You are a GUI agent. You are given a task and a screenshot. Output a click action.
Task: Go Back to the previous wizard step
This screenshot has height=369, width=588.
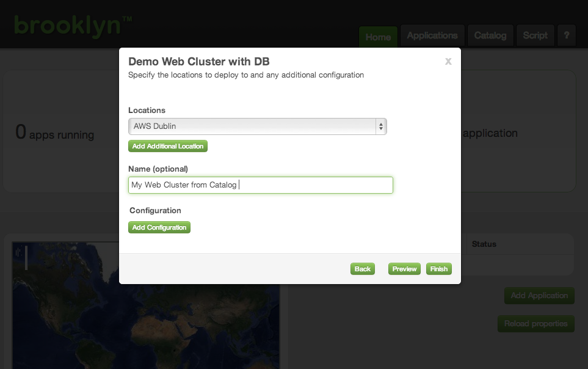click(x=363, y=269)
